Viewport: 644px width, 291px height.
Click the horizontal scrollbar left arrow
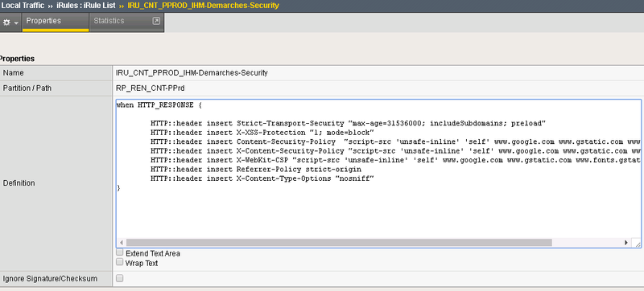coord(122,243)
